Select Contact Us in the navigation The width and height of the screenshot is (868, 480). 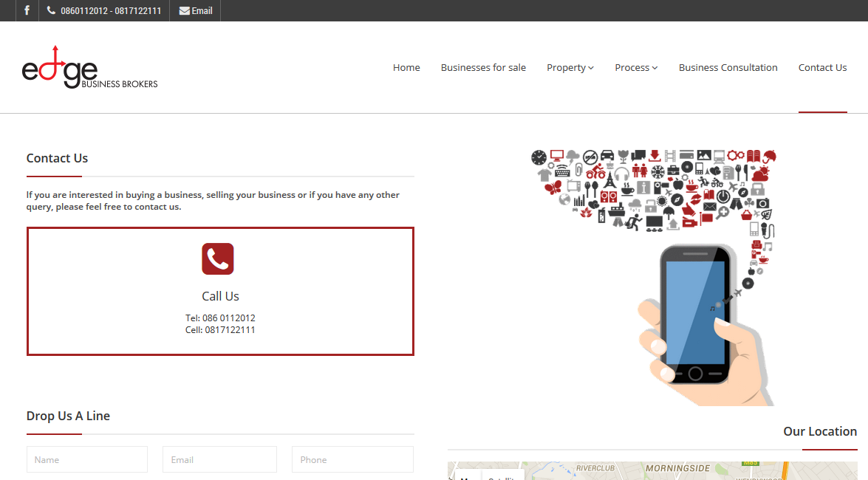[823, 67]
